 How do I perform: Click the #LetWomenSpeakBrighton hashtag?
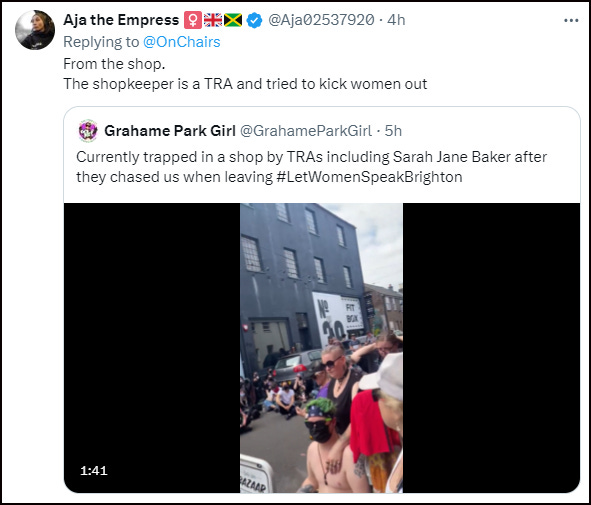tap(369, 177)
